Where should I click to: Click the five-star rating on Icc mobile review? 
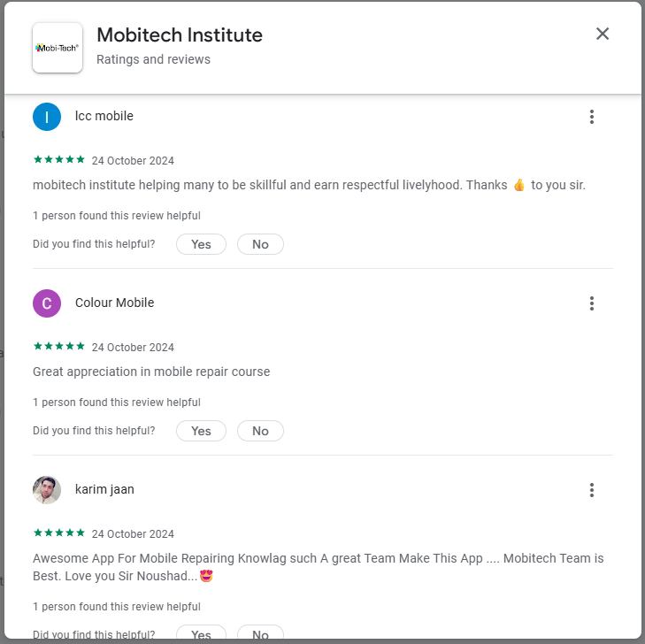pyautogui.click(x=59, y=160)
